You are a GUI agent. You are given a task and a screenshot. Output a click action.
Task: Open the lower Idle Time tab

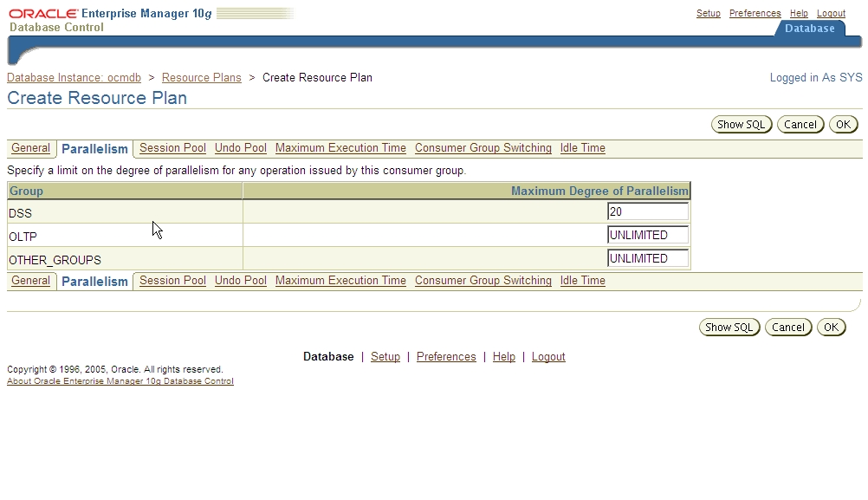click(x=582, y=280)
